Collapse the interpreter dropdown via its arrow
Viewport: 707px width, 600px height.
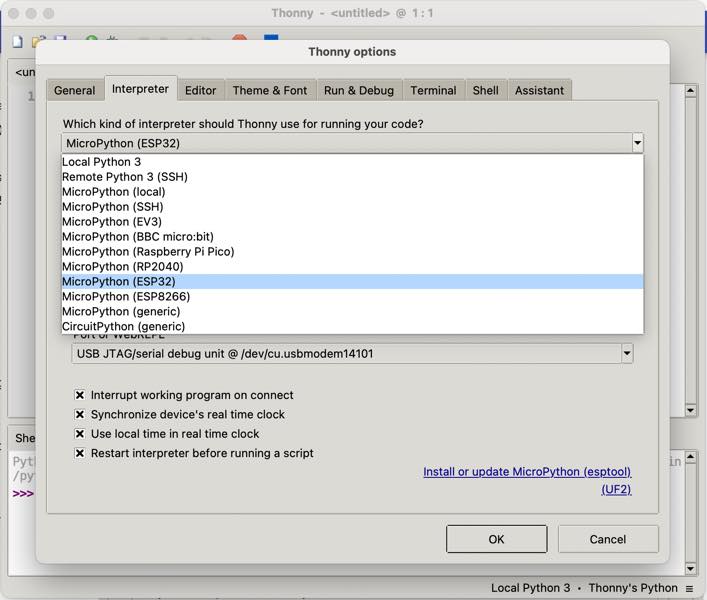(637, 143)
